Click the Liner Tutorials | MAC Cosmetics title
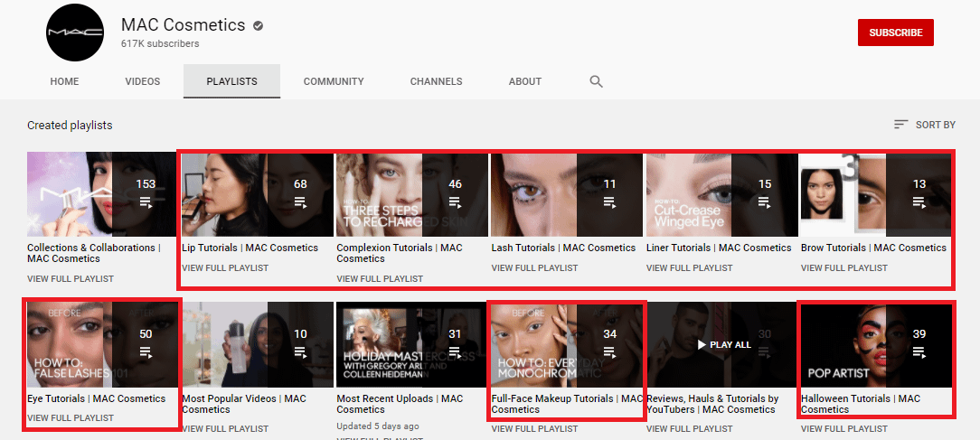Viewport: 980px width, 440px height. click(x=719, y=248)
